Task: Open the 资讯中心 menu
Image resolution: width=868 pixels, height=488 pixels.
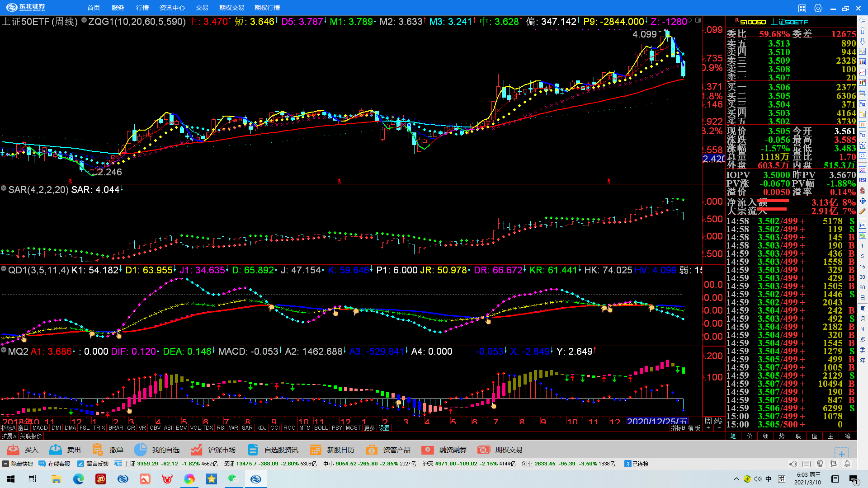Action: (x=172, y=8)
